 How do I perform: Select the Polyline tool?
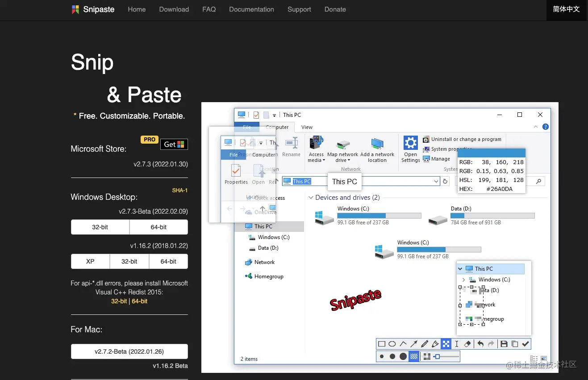(x=403, y=344)
